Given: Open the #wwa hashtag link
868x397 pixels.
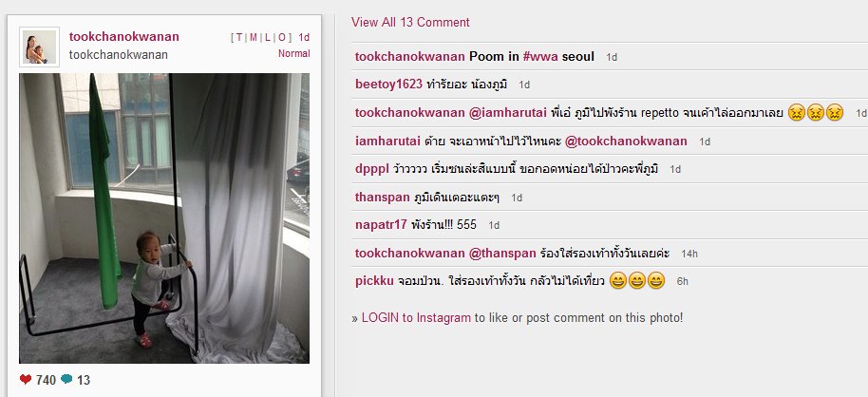Looking at the screenshot, I should click(540, 56).
